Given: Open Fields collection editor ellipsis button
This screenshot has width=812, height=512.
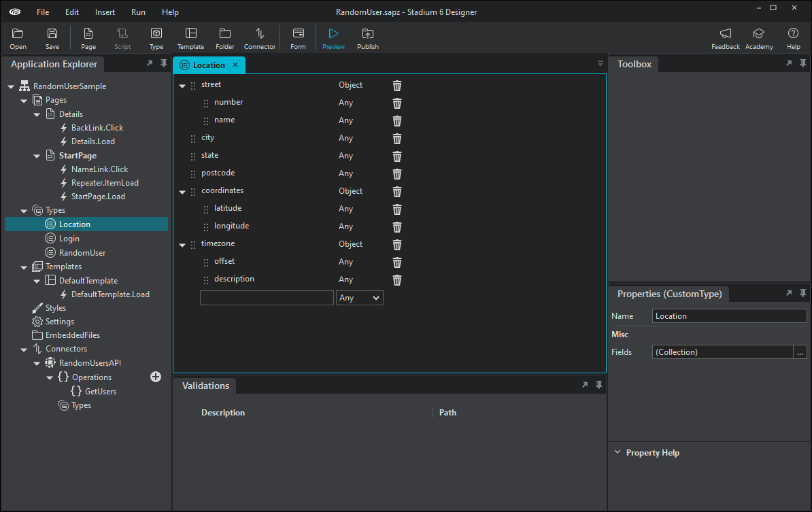Looking at the screenshot, I should tap(800, 352).
